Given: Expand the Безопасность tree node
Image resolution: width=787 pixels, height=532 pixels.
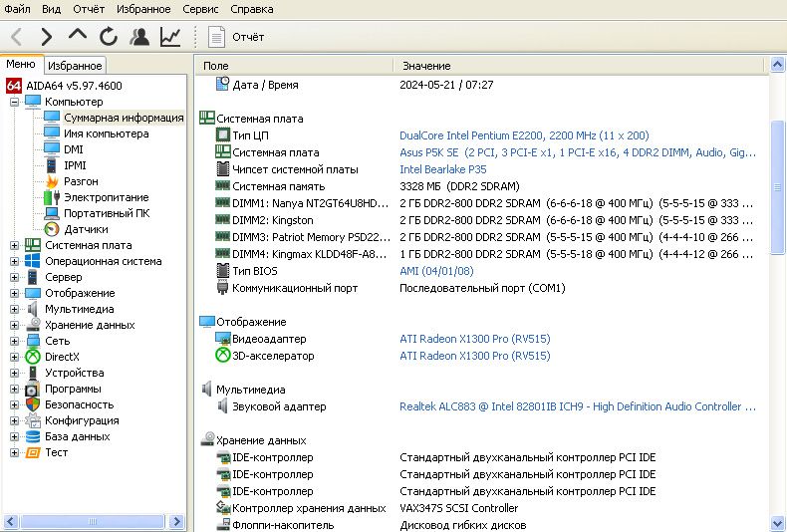Looking at the screenshot, I should coord(15,404).
